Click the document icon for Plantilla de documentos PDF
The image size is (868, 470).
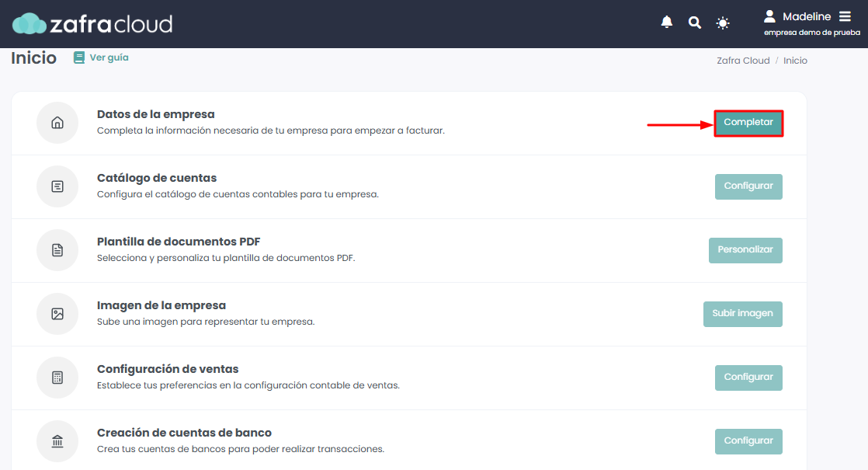pos(57,250)
